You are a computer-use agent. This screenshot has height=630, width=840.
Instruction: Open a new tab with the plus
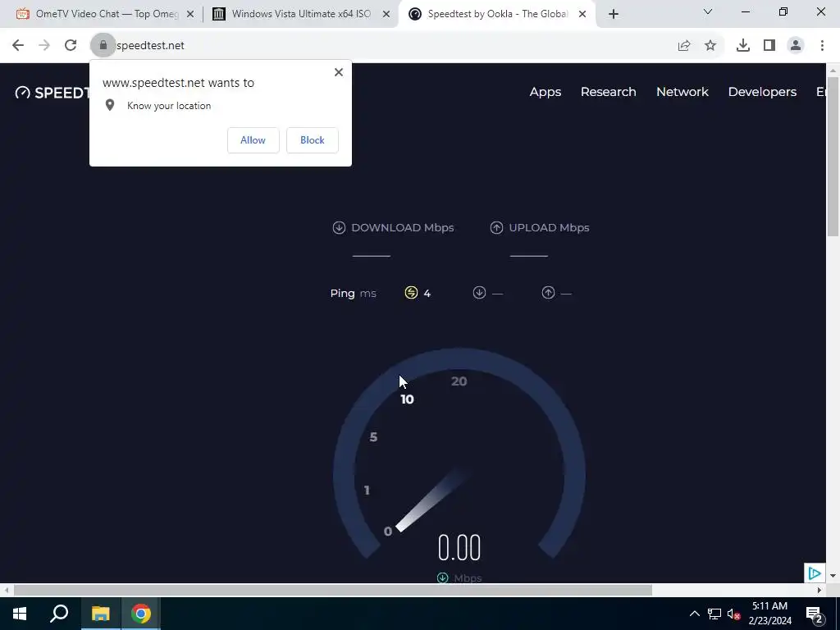tap(614, 15)
